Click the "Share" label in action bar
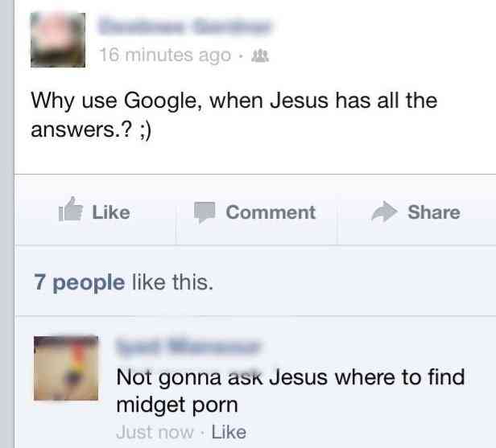This screenshot has height=448, width=496. (434, 212)
